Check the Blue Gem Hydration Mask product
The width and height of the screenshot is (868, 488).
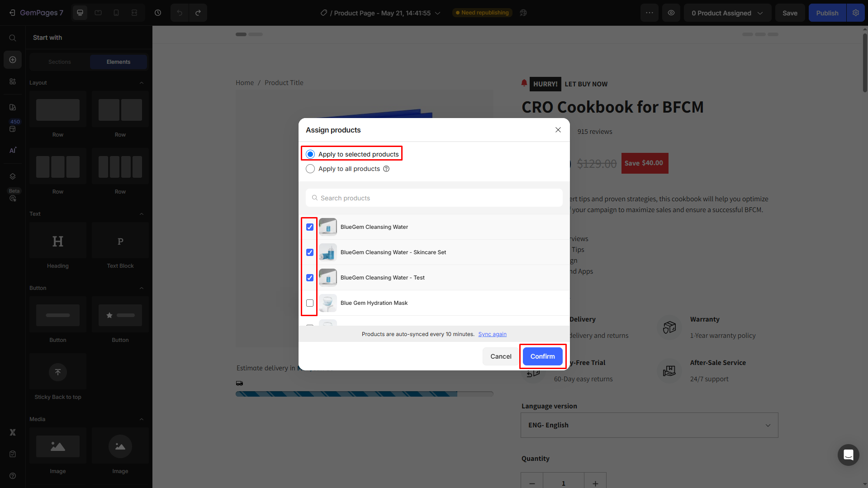309,303
